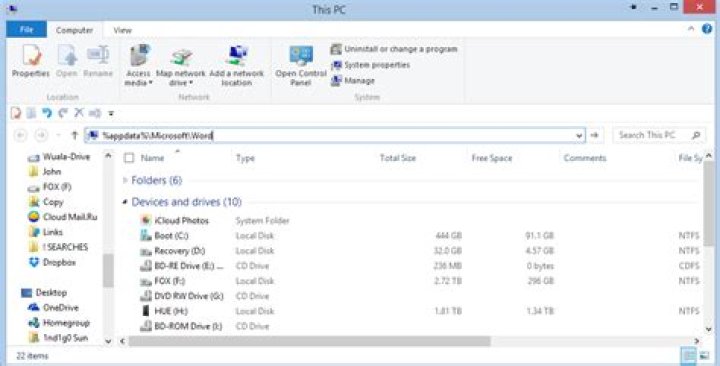Open recent locations dropdown arrow
Viewport: 720px width, 366px height.
[x=58, y=135]
